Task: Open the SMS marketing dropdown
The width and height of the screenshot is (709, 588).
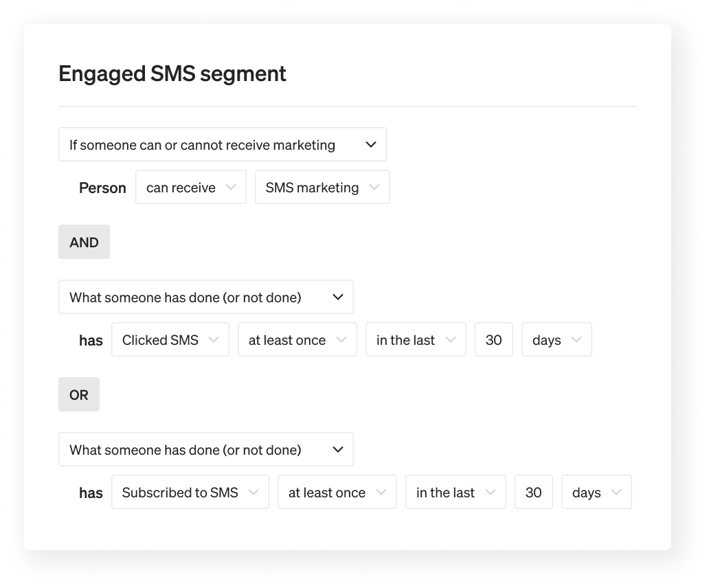Action: click(x=322, y=187)
